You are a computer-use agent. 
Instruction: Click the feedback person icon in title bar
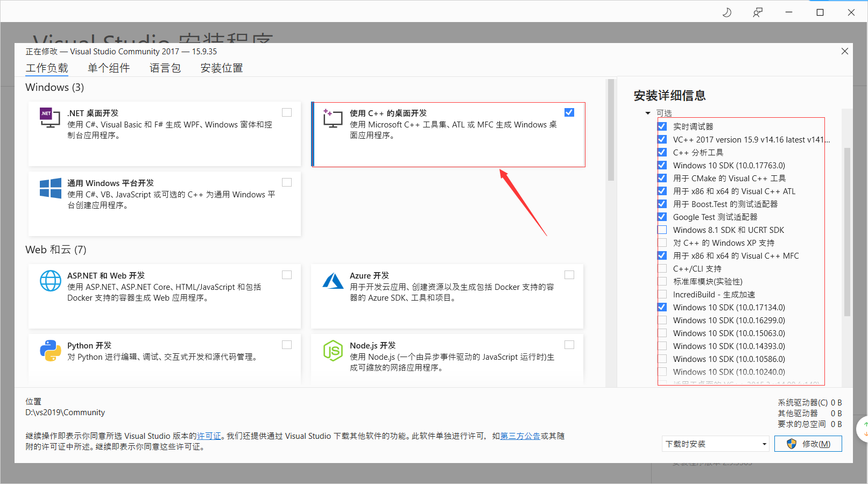pos(758,12)
